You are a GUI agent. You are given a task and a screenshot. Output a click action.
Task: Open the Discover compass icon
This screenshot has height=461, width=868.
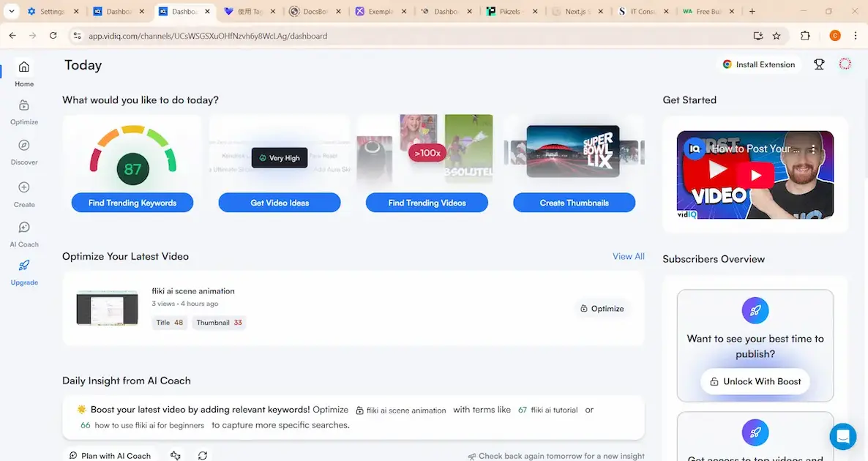24,146
